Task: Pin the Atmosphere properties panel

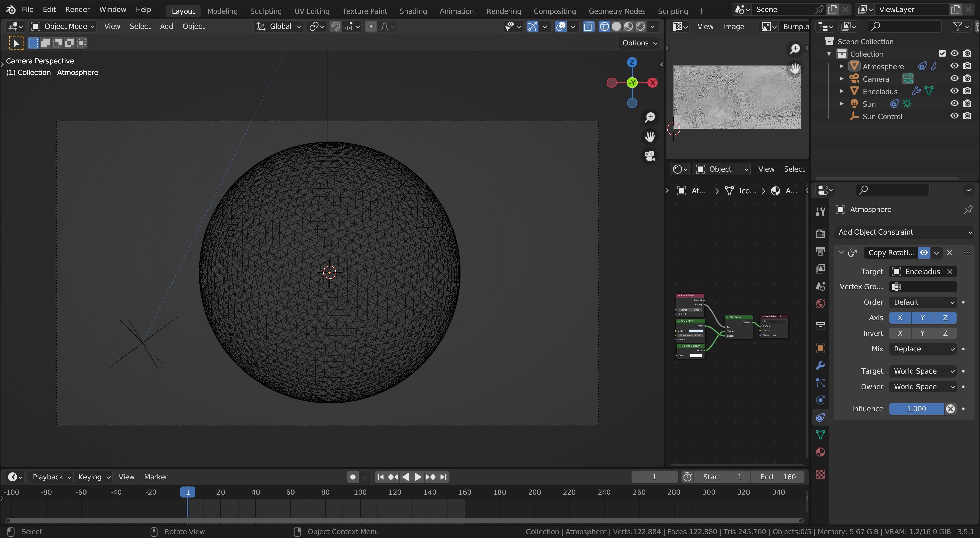Action: pyautogui.click(x=968, y=210)
